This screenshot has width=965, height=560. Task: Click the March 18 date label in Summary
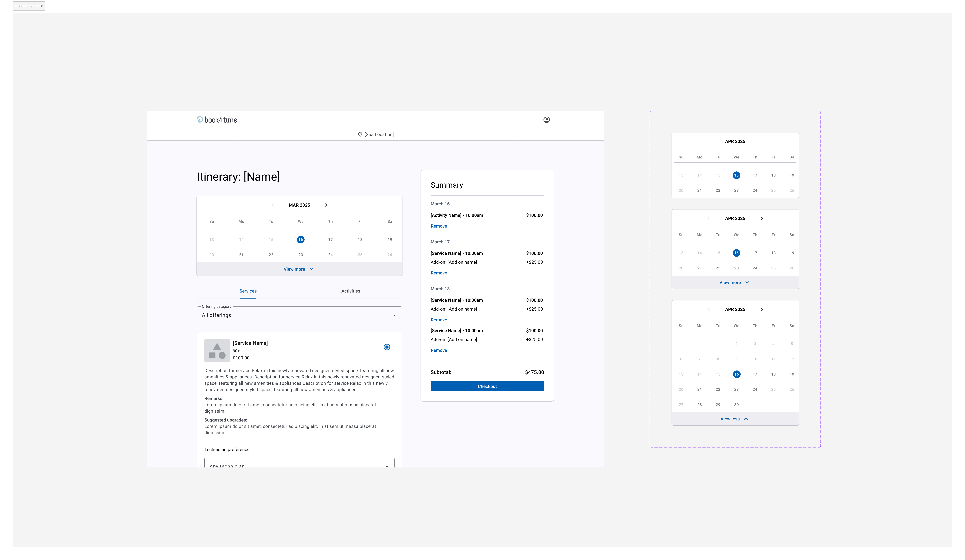coord(440,289)
